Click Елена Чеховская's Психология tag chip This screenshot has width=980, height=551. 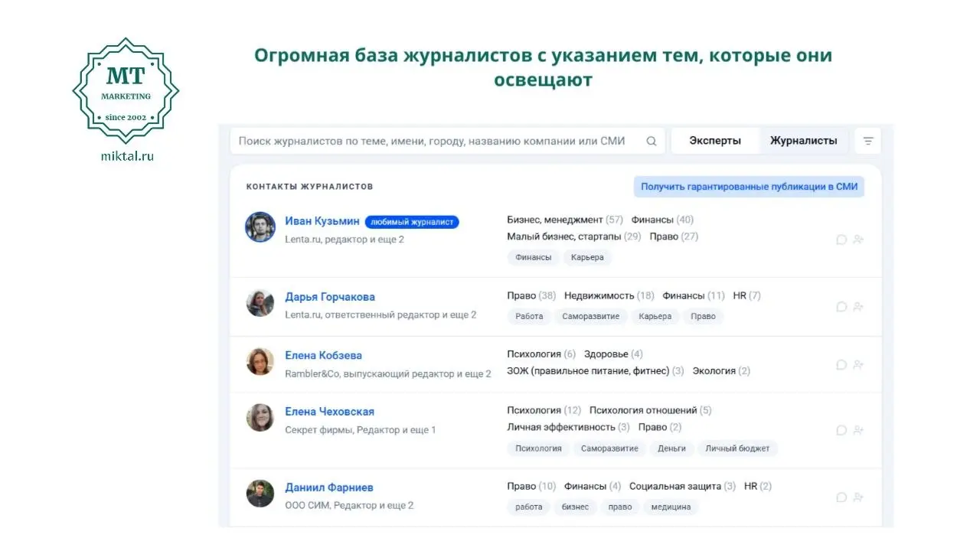tap(538, 448)
